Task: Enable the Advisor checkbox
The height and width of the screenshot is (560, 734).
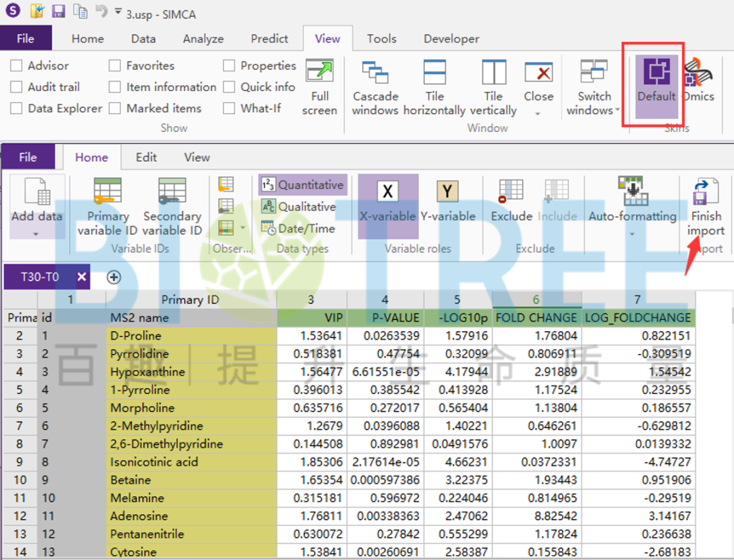Action: pos(17,66)
